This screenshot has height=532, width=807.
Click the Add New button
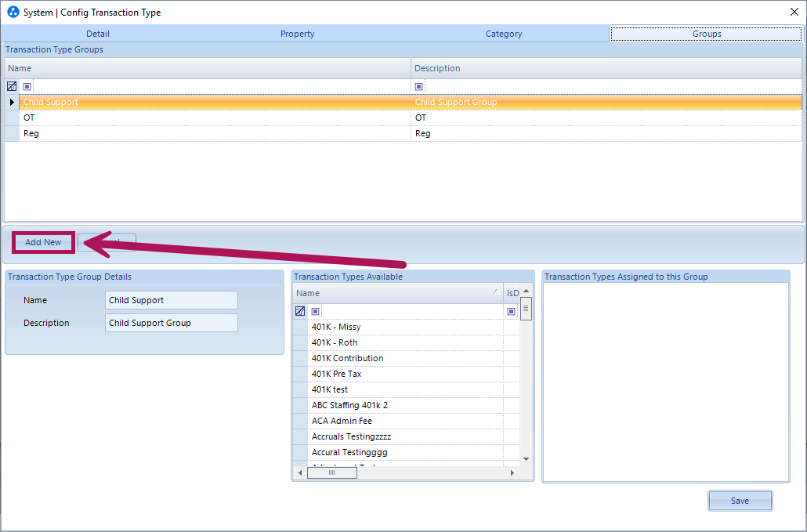[x=43, y=242]
